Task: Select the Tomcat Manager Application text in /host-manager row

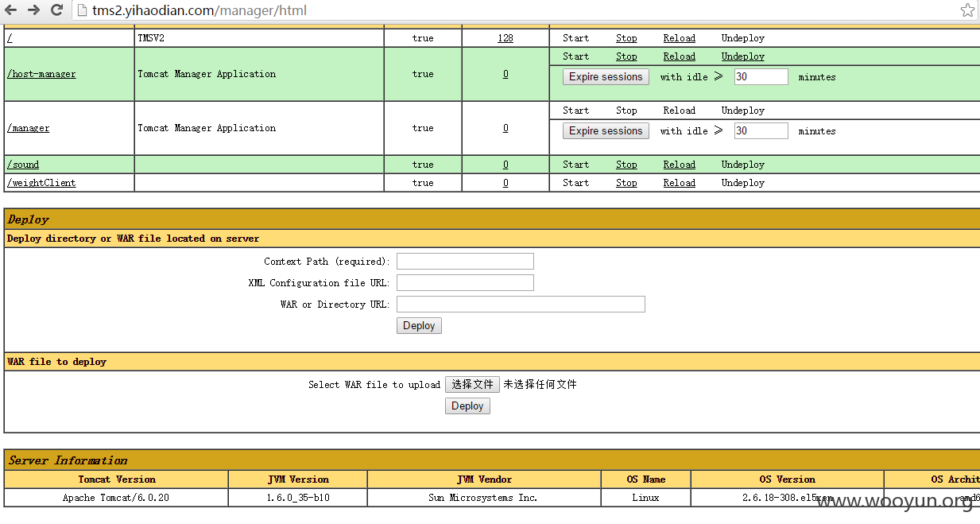Action: tap(207, 74)
